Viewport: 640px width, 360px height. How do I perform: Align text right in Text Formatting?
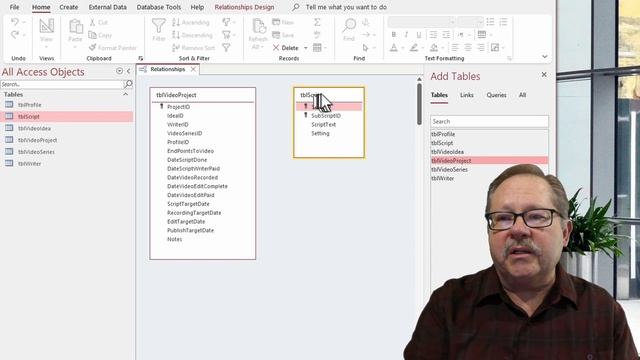click(481, 48)
